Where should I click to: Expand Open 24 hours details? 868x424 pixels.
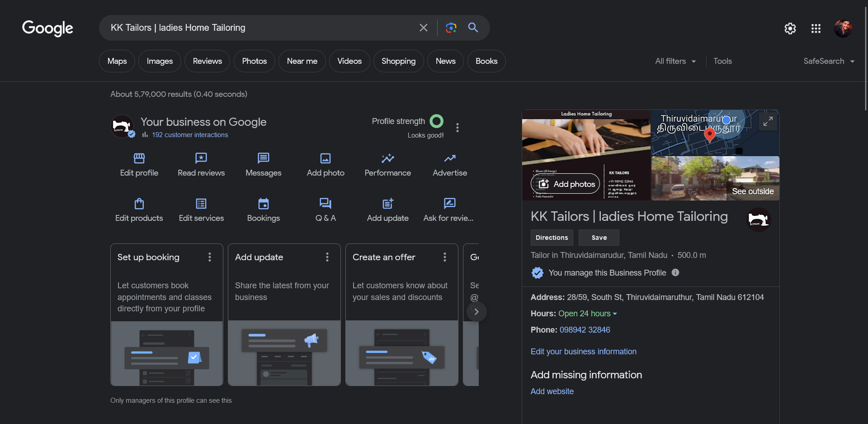click(x=587, y=314)
